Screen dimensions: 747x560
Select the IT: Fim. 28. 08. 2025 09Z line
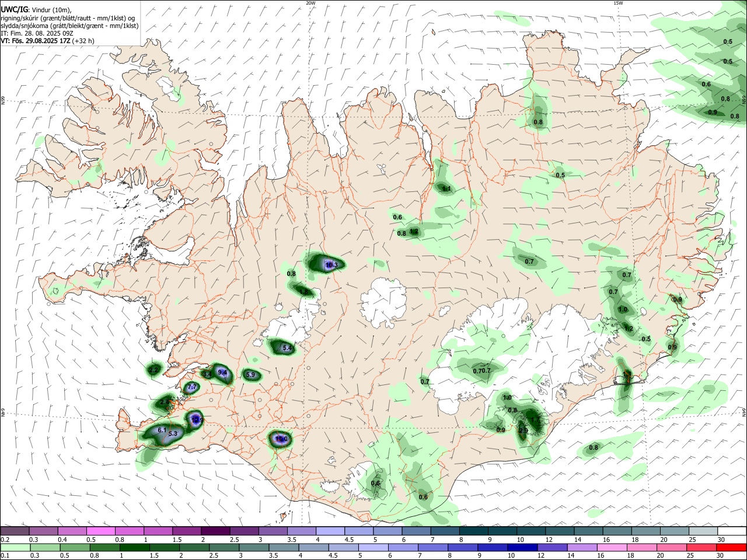click(x=37, y=33)
